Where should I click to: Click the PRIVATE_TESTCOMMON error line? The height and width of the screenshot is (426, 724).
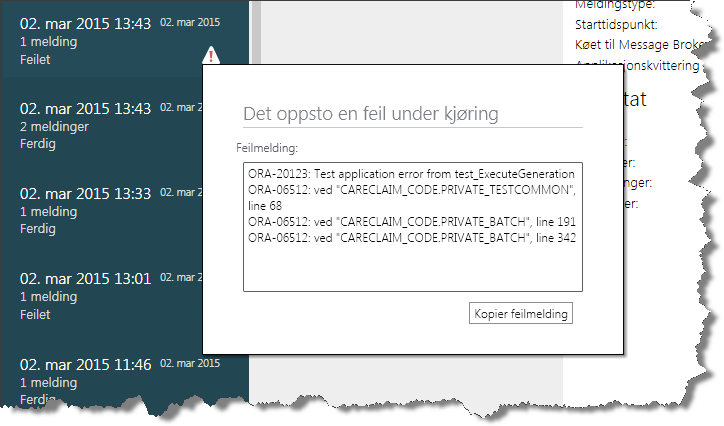point(411,189)
